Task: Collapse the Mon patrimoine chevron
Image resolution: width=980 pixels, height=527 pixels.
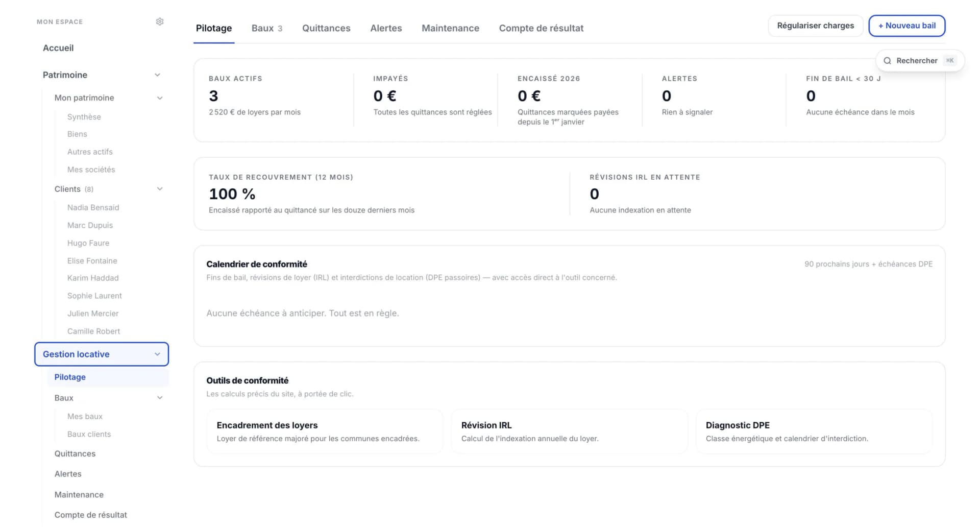Action: (160, 98)
